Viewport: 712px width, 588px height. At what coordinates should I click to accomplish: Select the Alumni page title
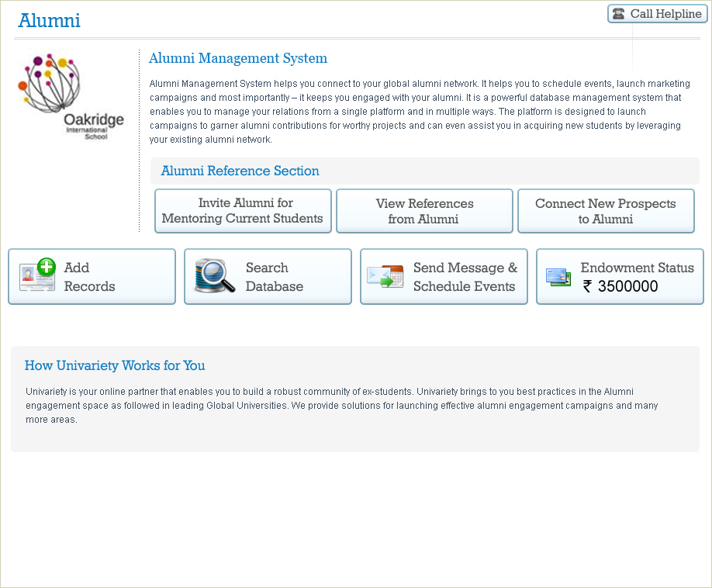point(49,21)
